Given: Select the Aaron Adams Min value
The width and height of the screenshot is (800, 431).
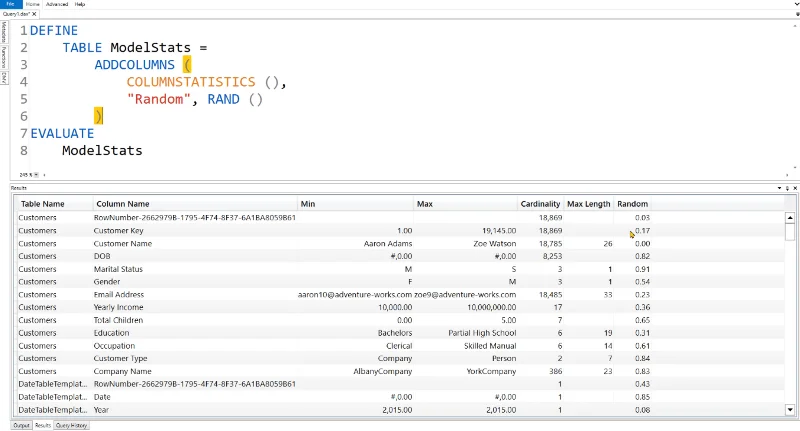Looking at the screenshot, I should pos(388,243).
